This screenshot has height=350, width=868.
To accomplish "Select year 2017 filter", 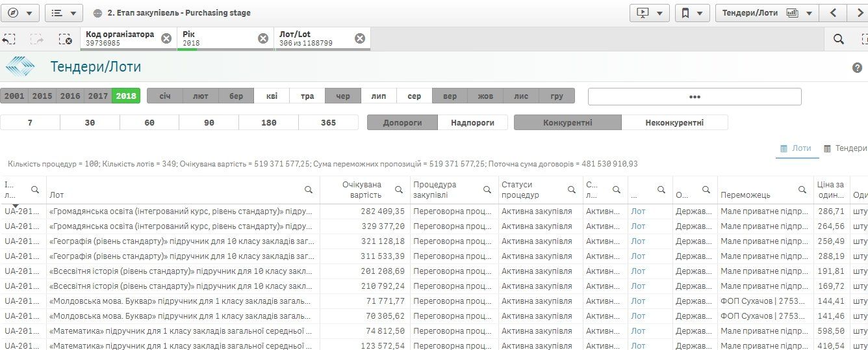I will pos(98,96).
